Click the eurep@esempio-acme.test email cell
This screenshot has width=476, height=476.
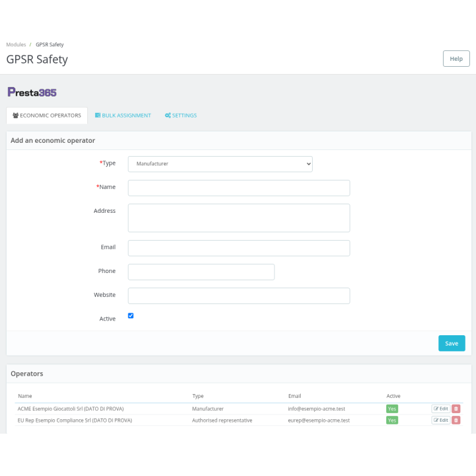tap(319, 420)
